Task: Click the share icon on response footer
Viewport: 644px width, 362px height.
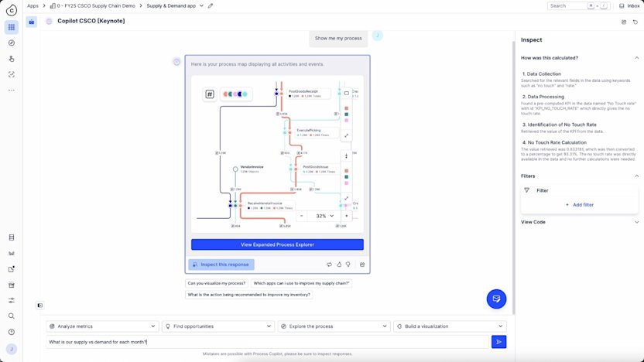Action: (362, 265)
